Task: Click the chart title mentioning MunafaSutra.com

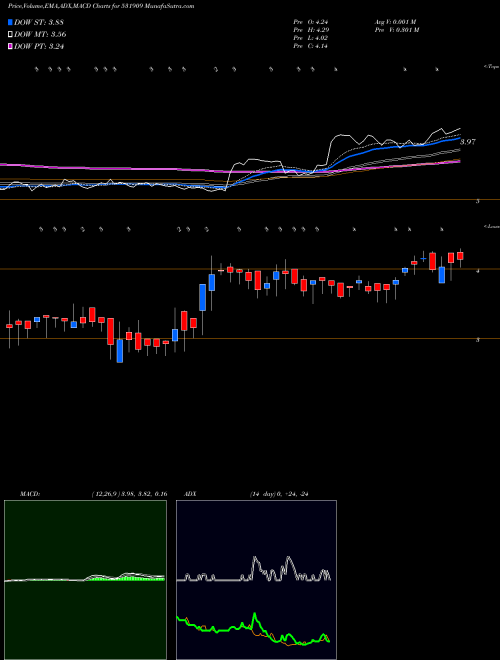Action: coord(101,7)
